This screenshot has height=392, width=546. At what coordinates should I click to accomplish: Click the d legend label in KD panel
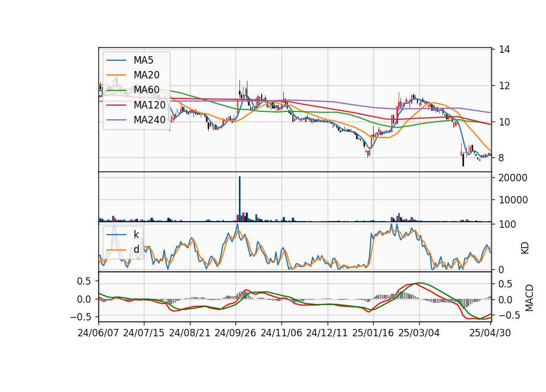point(136,249)
